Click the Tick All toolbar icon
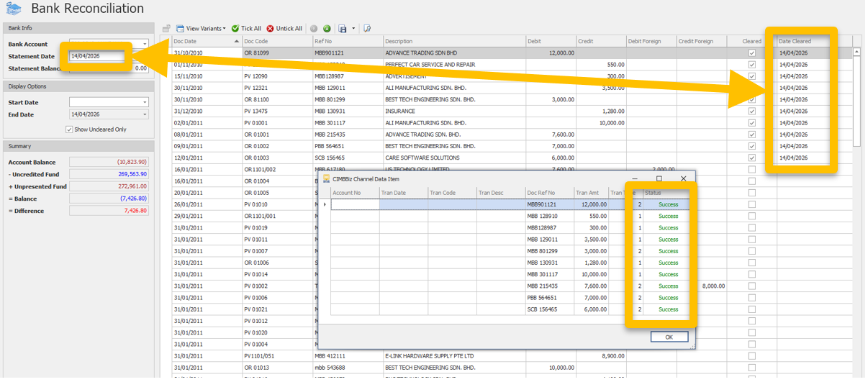Image resolution: width=868 pixels, height=382 pixels. coord(235,29)
